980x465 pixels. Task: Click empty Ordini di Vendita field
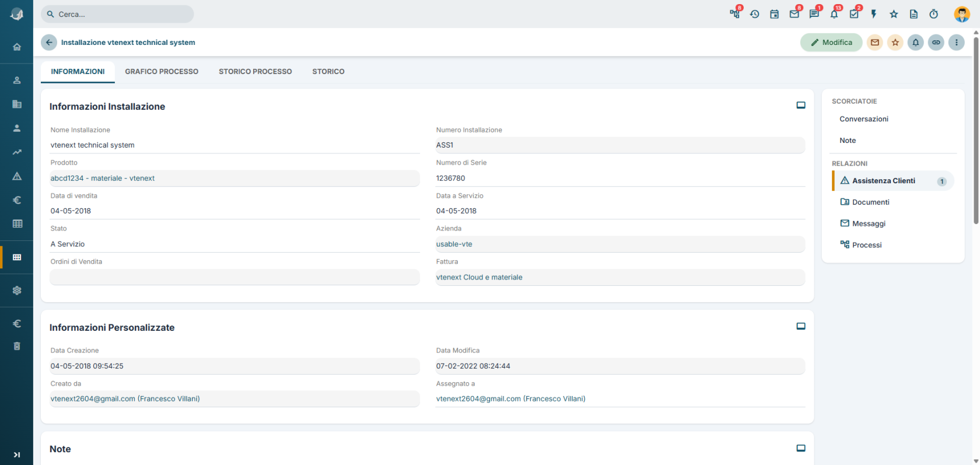point(235,277)
